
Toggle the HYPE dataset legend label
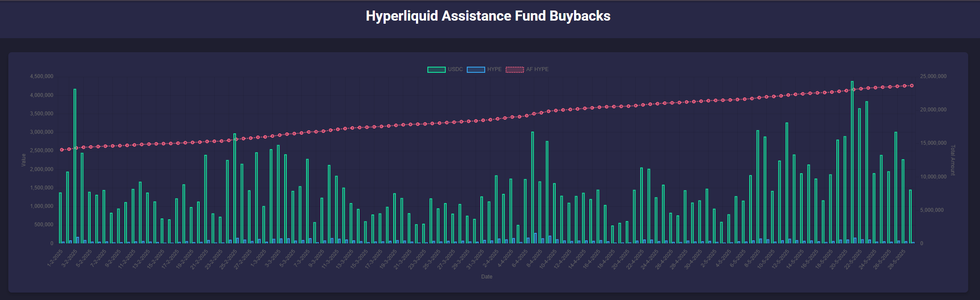click(x=494, y=69)
